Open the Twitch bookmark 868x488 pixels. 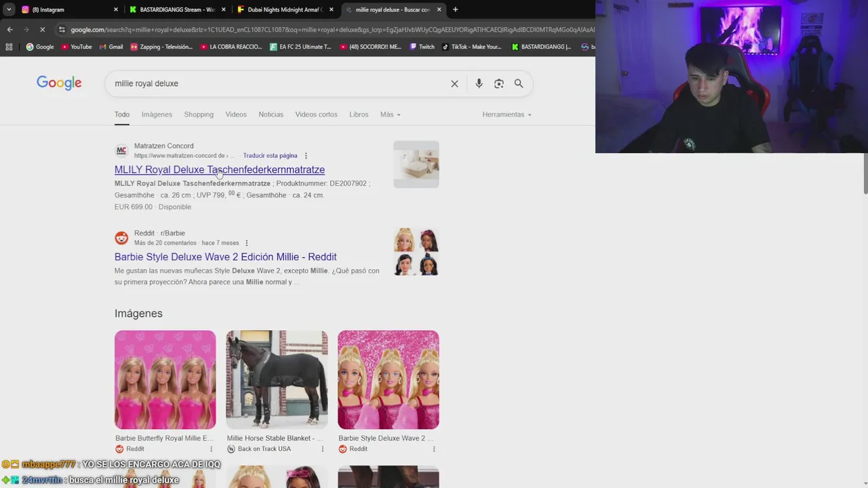422,47
